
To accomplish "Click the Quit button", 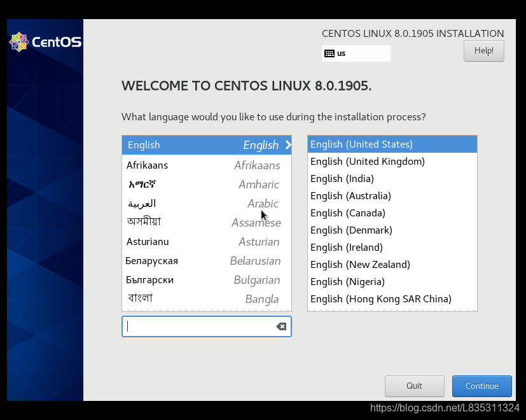I will click(x=414, y=386).
